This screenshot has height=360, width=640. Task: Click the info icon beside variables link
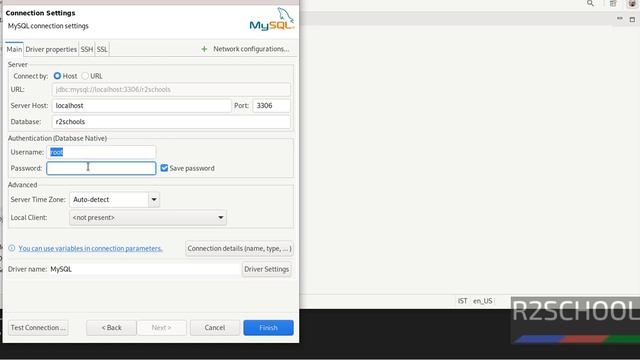(12, 248)
